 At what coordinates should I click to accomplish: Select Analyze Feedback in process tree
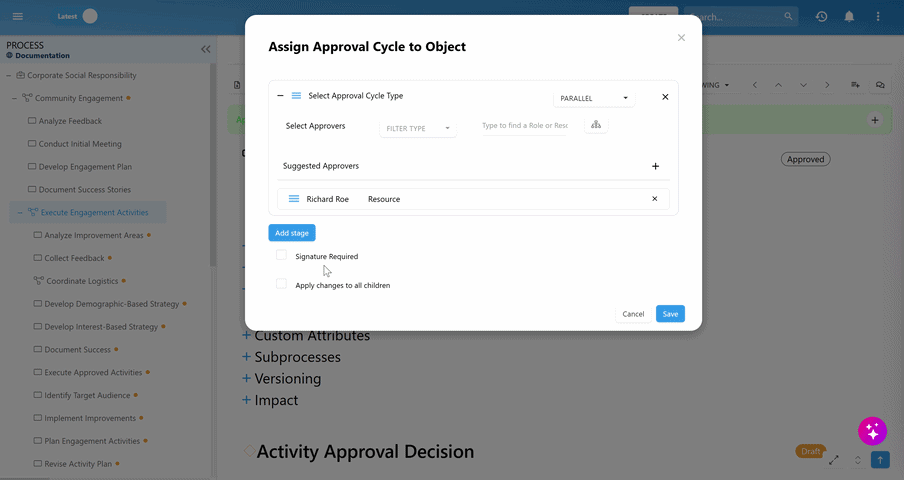pyautogui.click(x=72, y=121)
